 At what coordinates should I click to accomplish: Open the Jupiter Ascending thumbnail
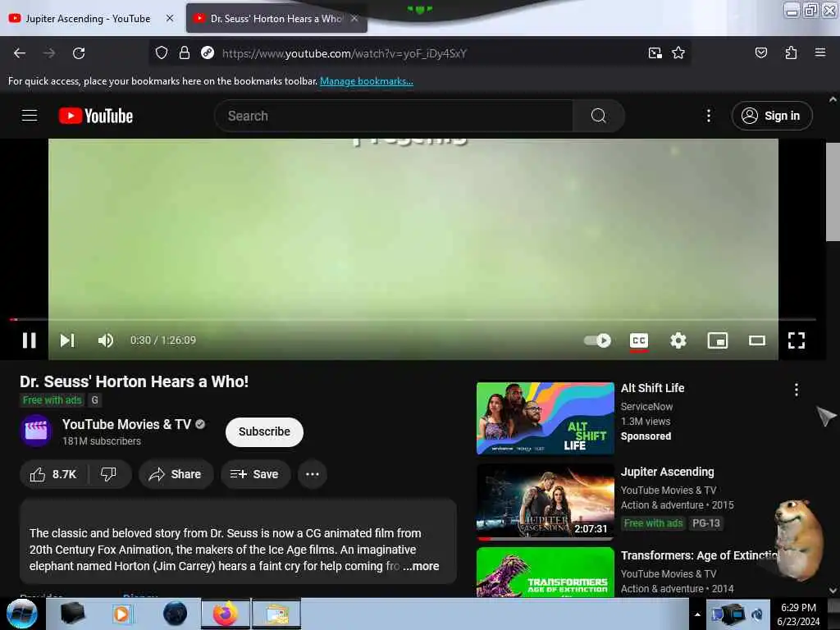pos(545,503)
